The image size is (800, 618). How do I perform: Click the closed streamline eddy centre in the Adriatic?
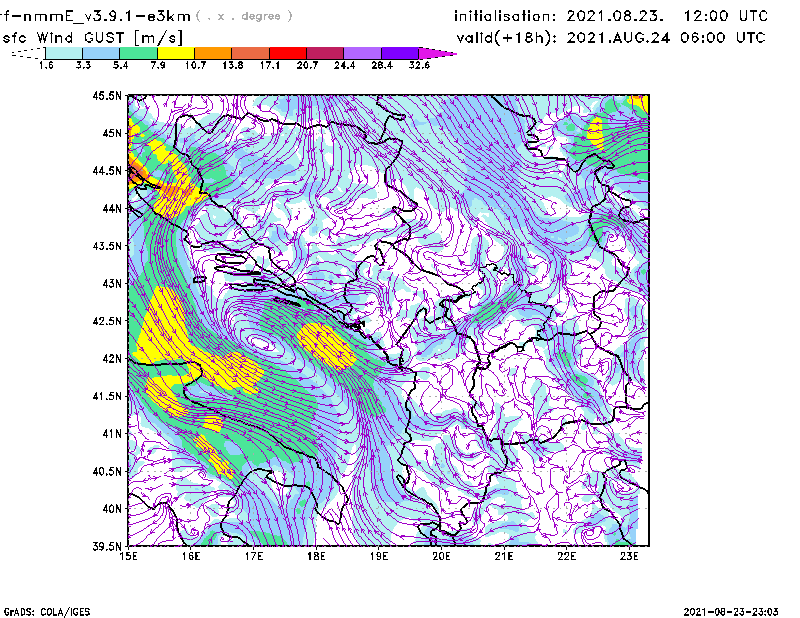(262, 343)
